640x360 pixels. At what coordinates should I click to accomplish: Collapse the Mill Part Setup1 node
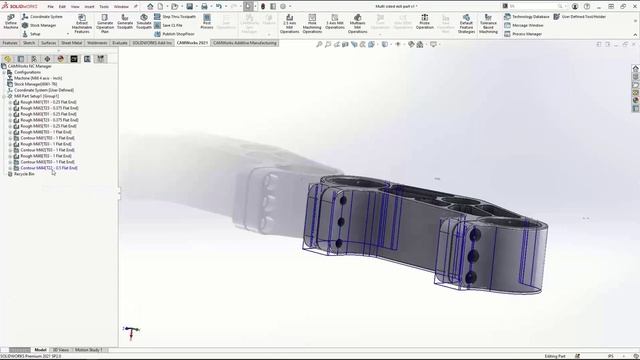(4, 96)
